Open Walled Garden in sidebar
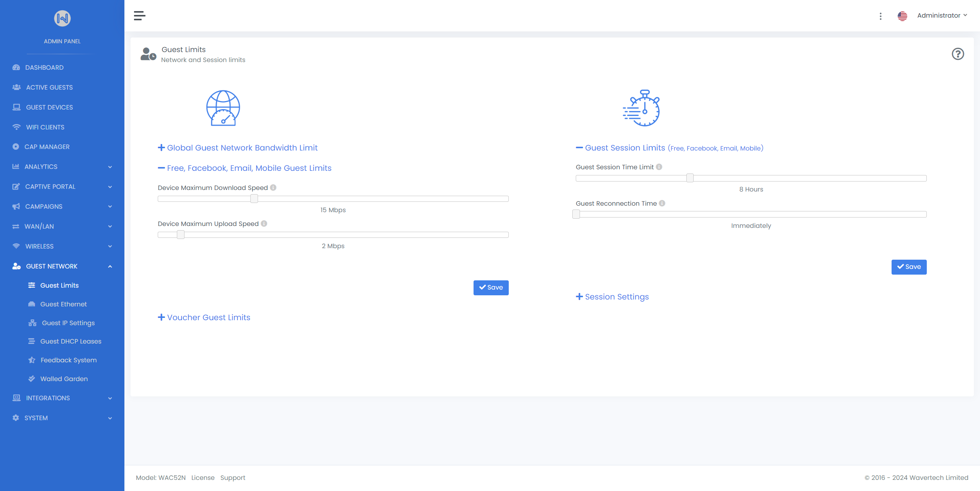Screen dimensions: 980x491 64,379
